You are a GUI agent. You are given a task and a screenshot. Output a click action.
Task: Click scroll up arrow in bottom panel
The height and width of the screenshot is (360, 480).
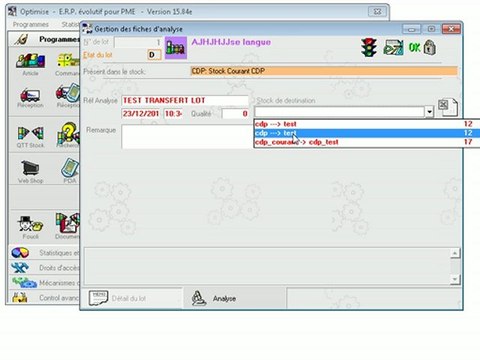click(x=455, y=253)
